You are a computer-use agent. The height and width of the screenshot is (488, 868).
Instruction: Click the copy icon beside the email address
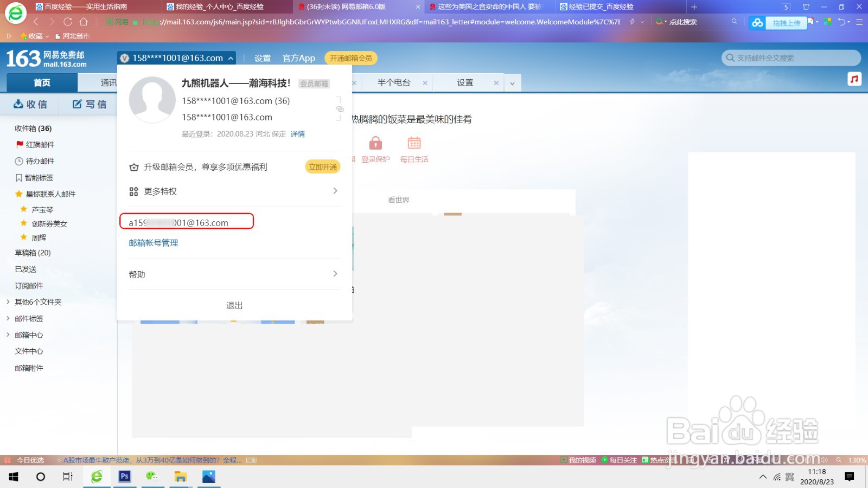point(340,109)
